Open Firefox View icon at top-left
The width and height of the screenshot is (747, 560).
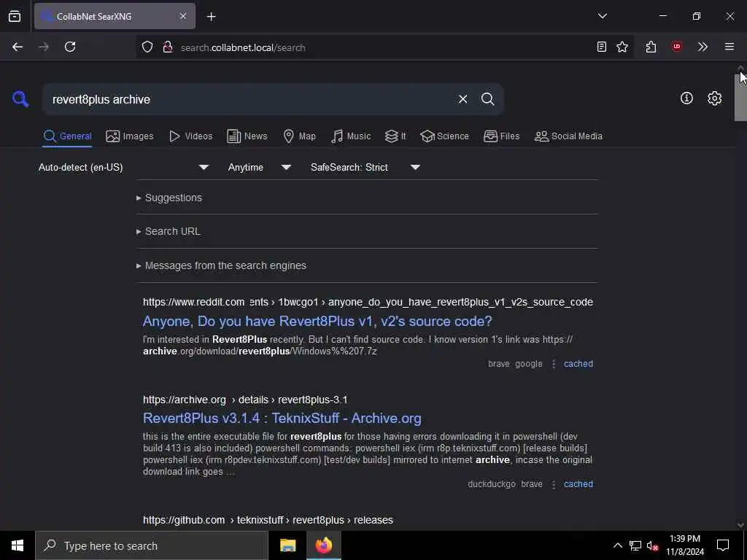[15, 16]
